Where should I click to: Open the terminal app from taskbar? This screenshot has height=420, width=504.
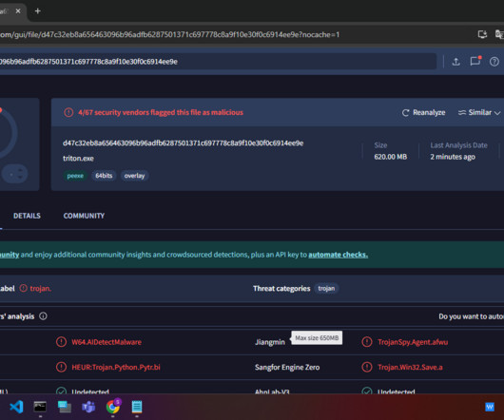point(40,407)
